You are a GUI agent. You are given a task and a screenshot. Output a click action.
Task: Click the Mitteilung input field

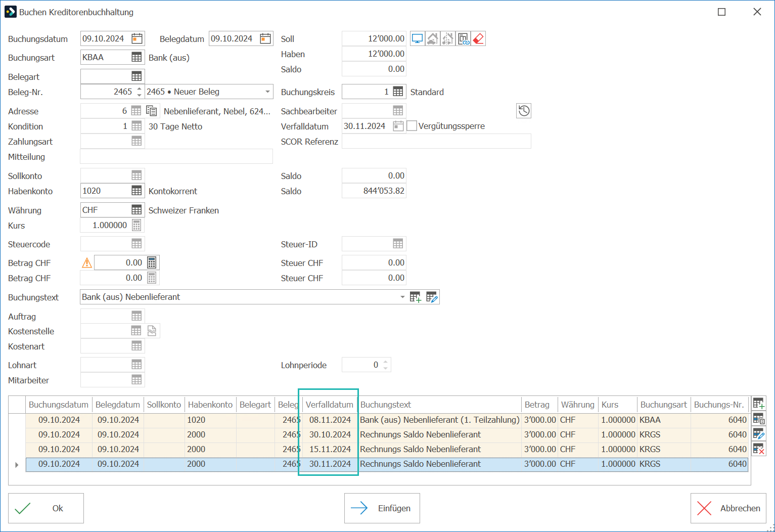coord(176,157)
